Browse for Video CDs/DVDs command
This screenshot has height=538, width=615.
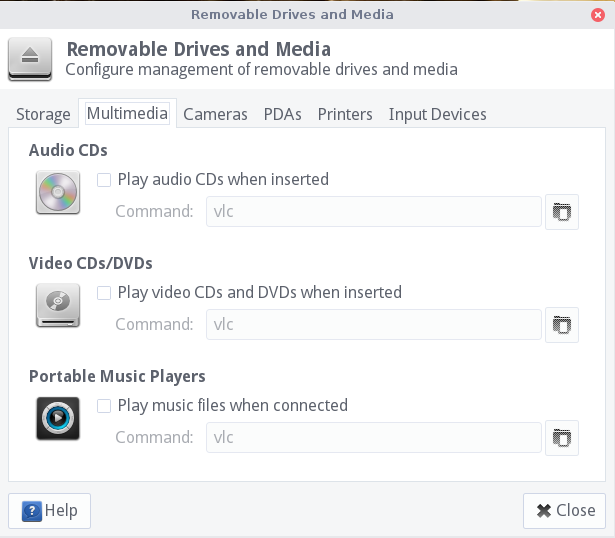(562, 325)
